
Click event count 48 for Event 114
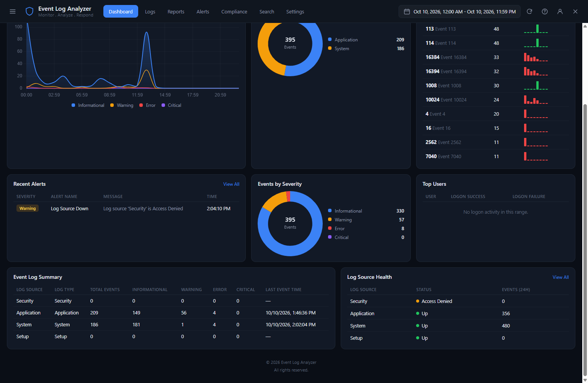point(496,43)
